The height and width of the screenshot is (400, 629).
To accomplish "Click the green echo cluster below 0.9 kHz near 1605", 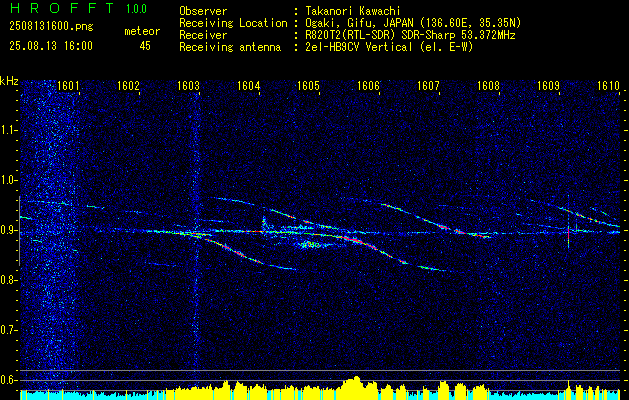I will pos(308,244).
